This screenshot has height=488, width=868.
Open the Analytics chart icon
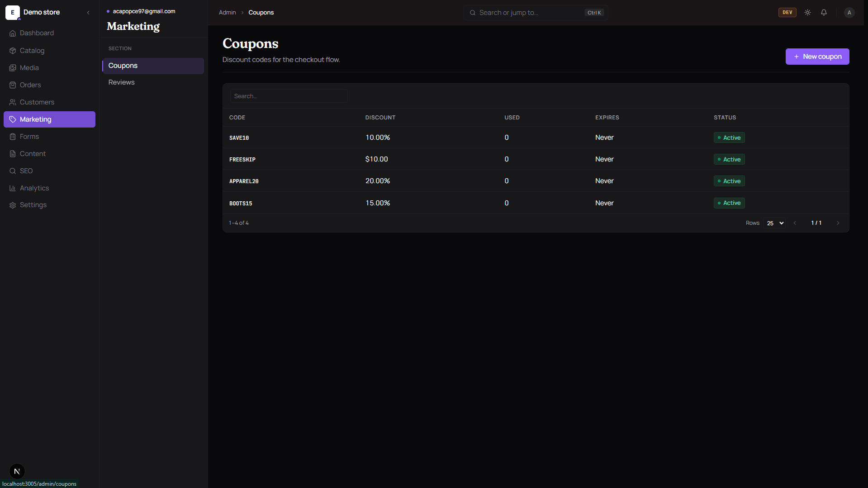click(13, 188)
